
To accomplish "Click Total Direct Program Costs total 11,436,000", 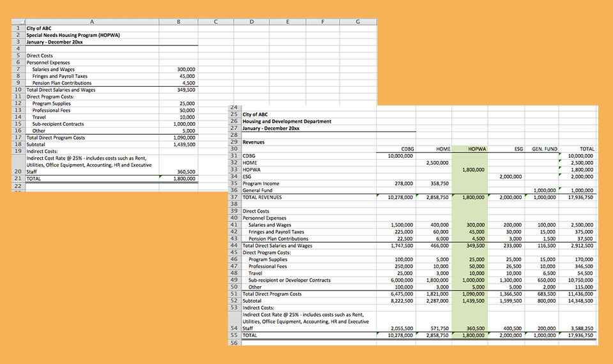I will (x=580, y=294).
